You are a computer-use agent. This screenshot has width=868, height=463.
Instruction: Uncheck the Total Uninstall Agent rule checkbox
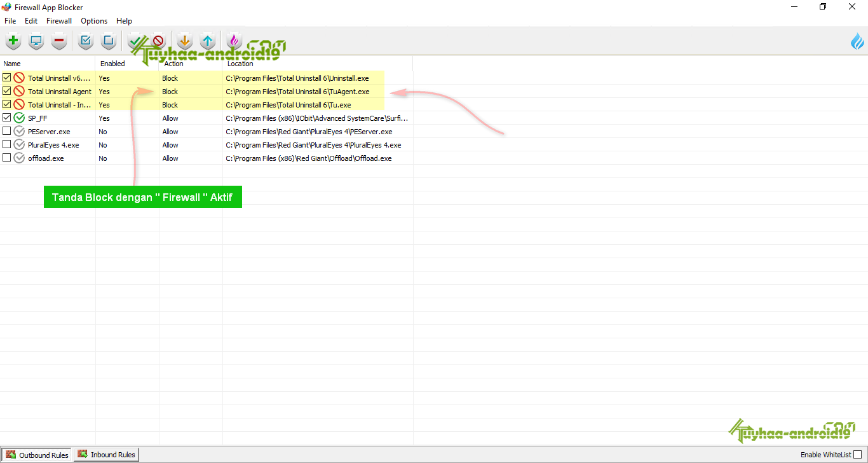[6, 91]
